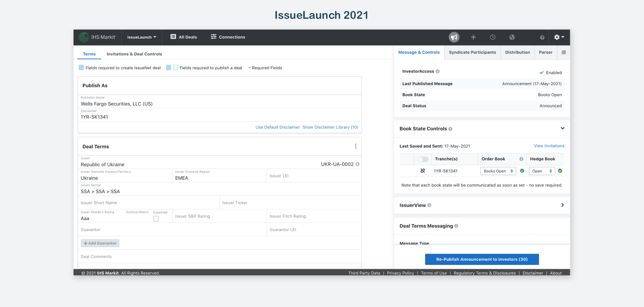Click the Announced deal status value
Image resolution: width=644 pixels, height=307 pixels.
tap(551, 106)
